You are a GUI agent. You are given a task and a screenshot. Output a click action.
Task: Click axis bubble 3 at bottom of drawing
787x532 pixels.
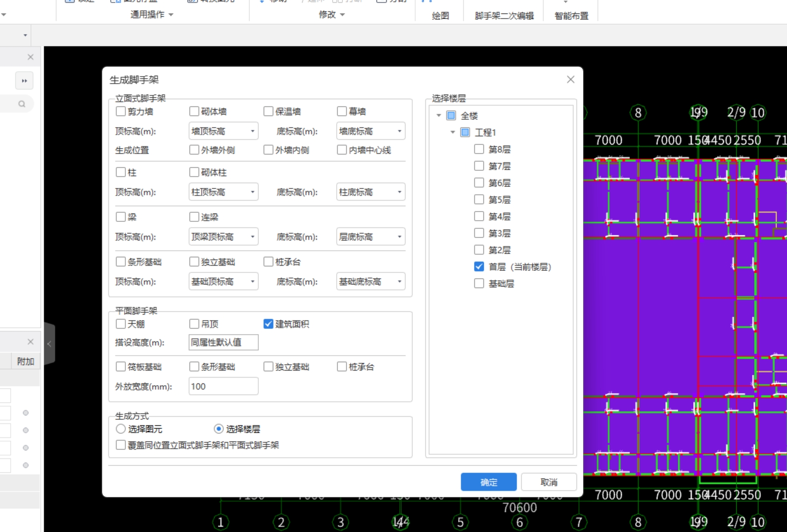pos(341,522)
